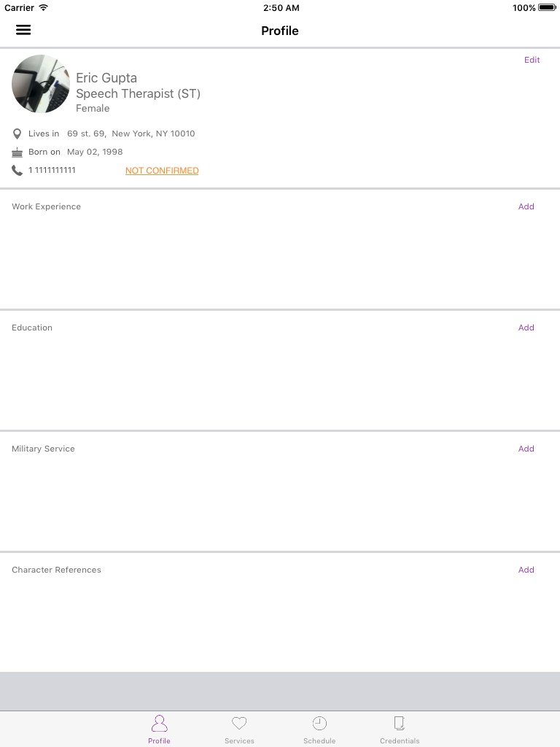
Task: Tap the name Eric Gupta
Action: coord(106,78)
